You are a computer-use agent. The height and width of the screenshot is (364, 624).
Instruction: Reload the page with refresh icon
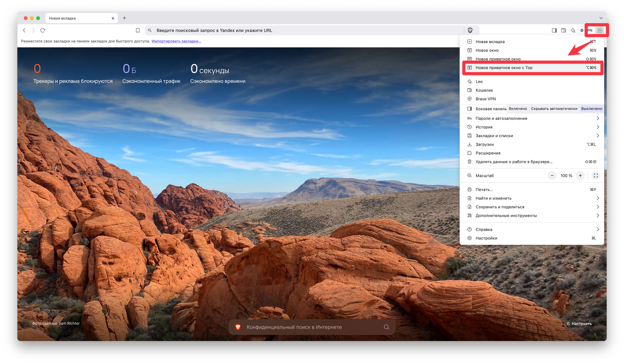[43, 30]
